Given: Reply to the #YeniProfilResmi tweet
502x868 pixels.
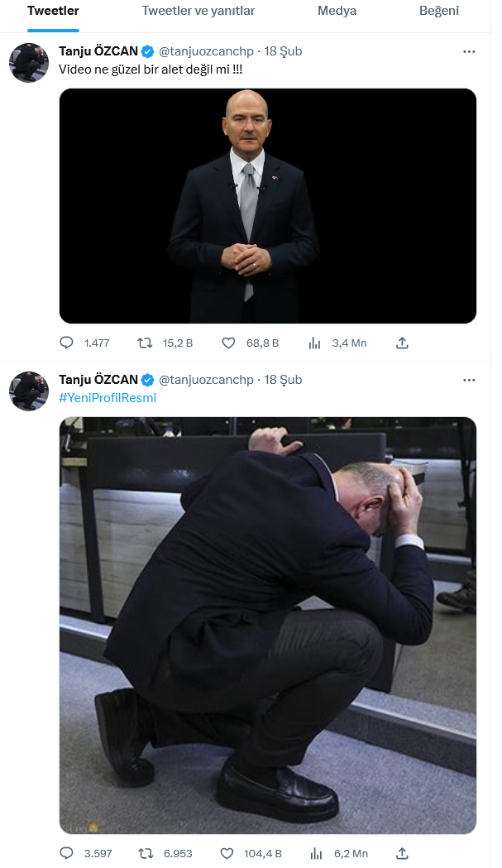Looking at the screenshot, I should [67, 853].
